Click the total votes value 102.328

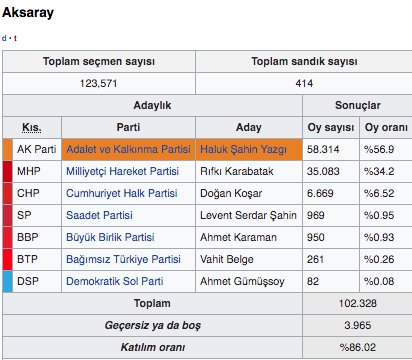pos(358,303)
